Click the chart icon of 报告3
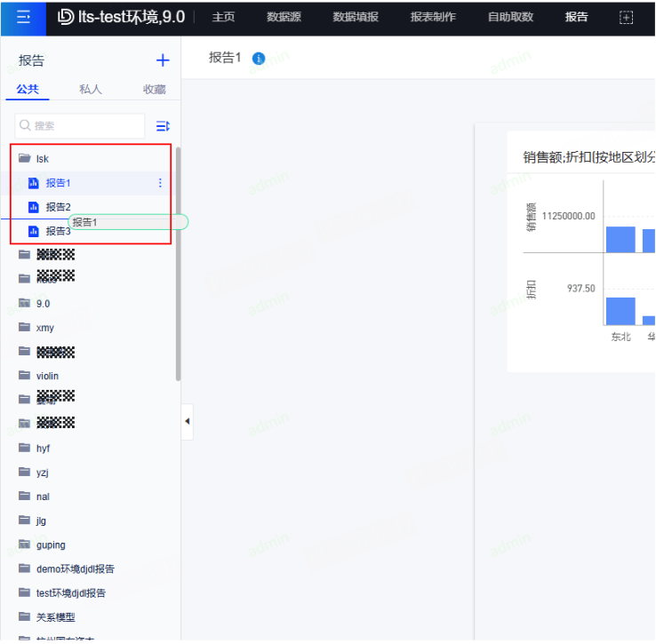This screenshot has height=644, width=656. (34, 231)
